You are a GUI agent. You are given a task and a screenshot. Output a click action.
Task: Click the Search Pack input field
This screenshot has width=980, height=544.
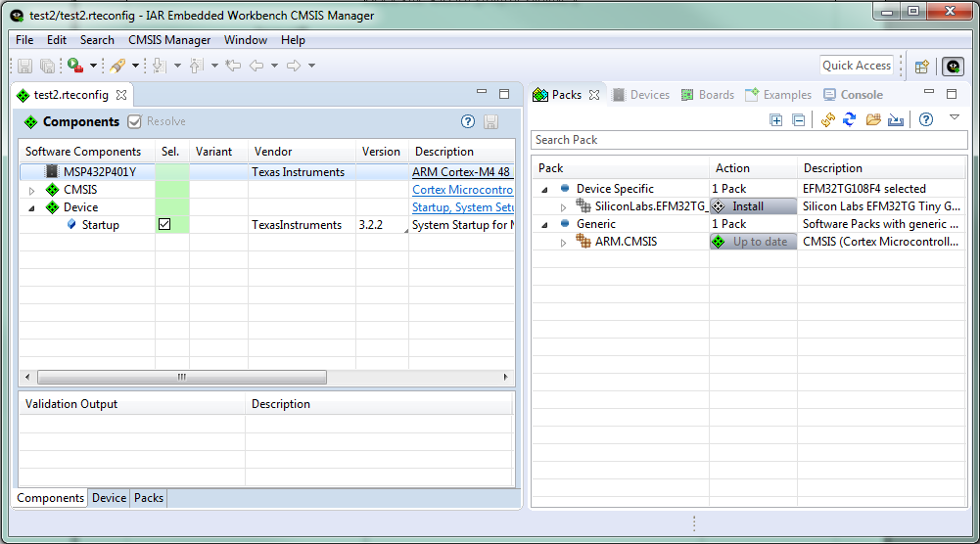pos(748,140)
